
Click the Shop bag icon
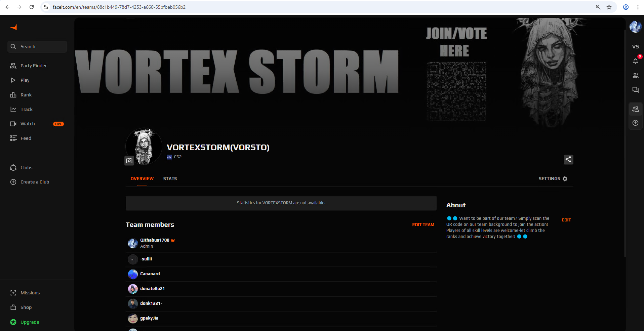[x=13, y=307]
